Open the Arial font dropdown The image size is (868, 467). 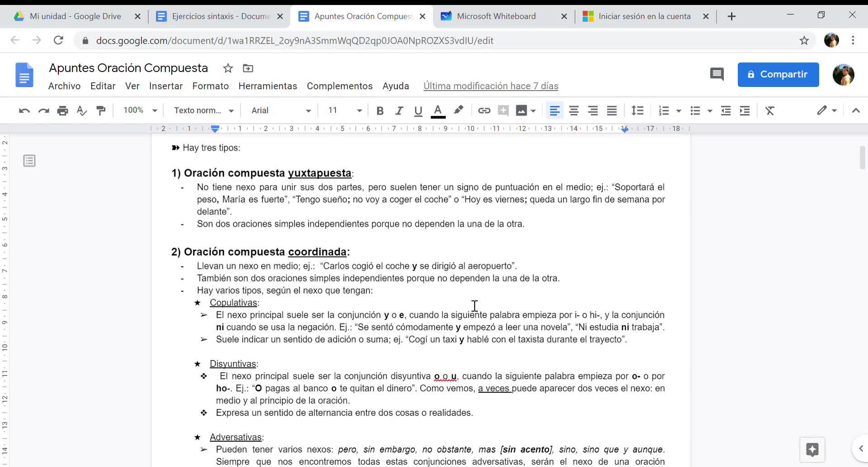[x=281, y=110]
